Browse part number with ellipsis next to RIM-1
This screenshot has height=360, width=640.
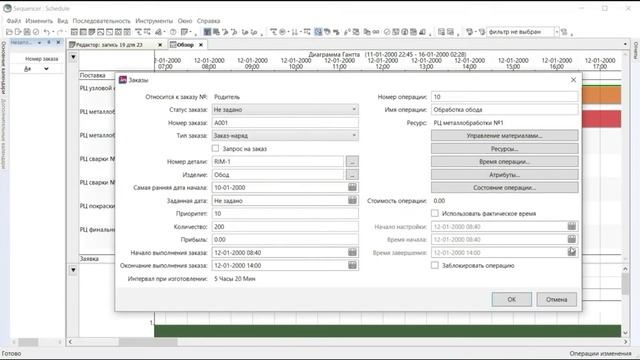pos(352,162)
